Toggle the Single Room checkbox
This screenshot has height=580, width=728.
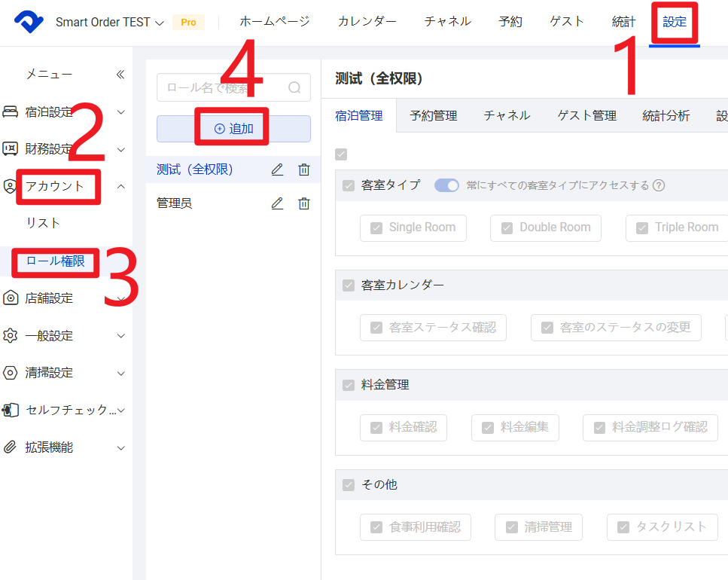pos(376,228)
